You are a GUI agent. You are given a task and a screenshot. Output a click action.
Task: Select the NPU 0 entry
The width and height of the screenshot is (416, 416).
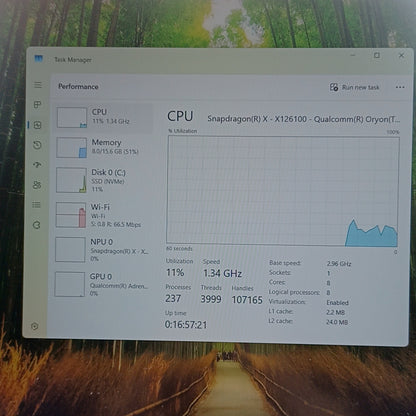(101, 250)
